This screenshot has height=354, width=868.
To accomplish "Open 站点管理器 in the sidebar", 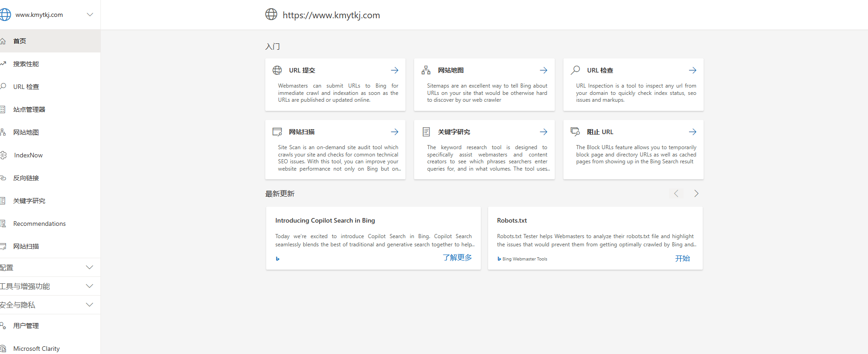I will pyautogui.click(x=50, y=109).
